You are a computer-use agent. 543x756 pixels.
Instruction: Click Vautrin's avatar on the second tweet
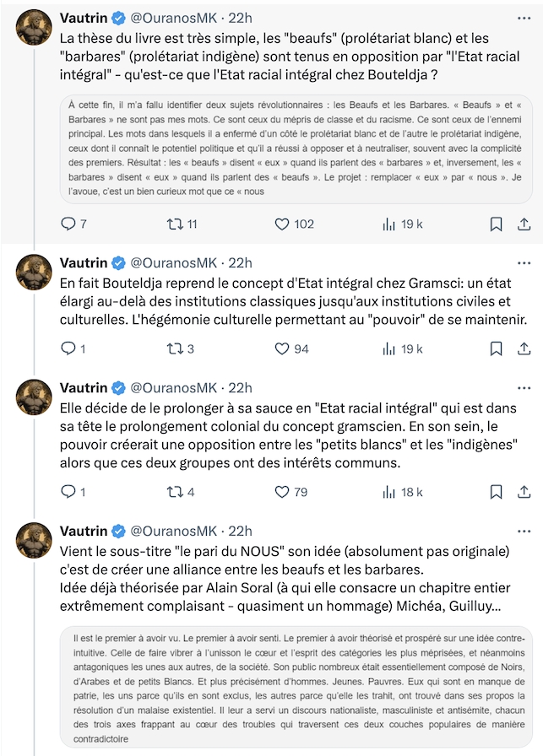pos(34,273)
